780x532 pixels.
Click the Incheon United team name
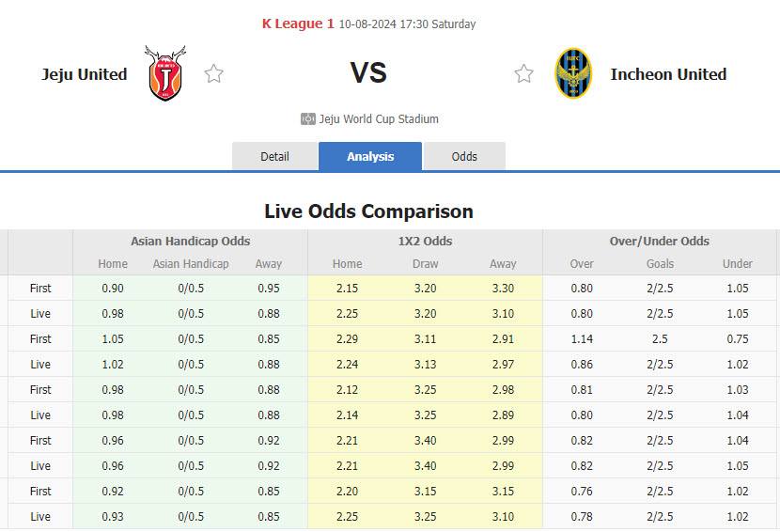668,74
